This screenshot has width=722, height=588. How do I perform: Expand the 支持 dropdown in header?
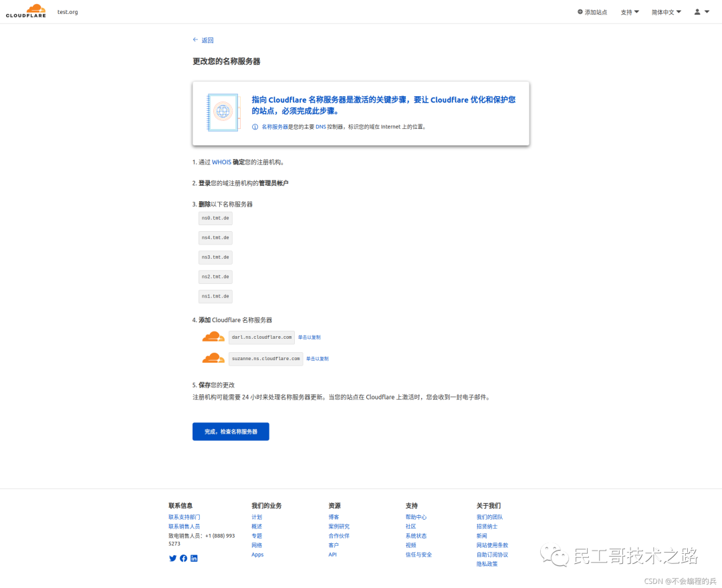pyautogui.click(x=629, y=12)
